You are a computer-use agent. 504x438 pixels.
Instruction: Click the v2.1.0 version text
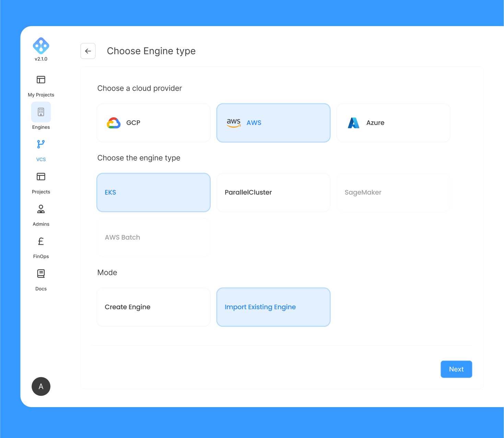point(41,59)
